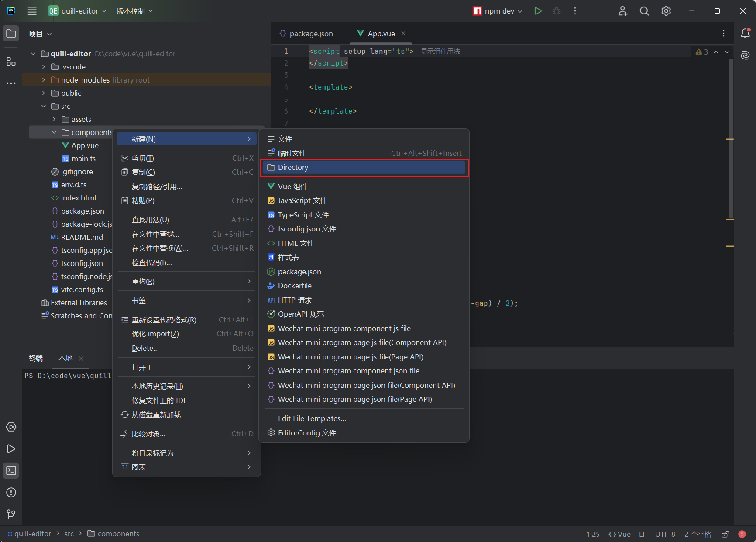Open the UTF-8 encoding selector
Image resolution: width=756 pixels, height=542 pixels.
tap(665, 534)
